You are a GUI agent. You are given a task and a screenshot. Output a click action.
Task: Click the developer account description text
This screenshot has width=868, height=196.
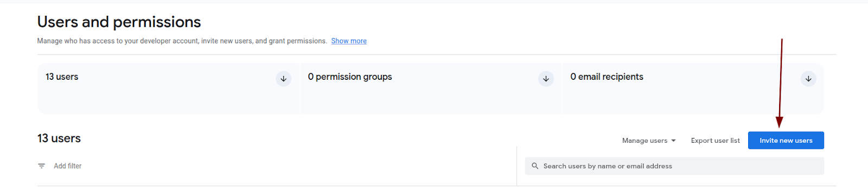point(182,41)
